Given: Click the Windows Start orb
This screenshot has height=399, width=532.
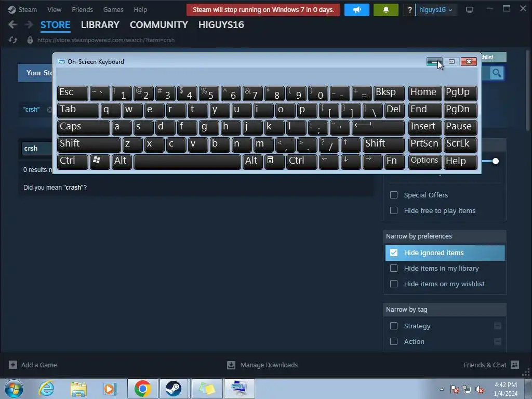Looking at the screenshot, I should pos(14,389).
